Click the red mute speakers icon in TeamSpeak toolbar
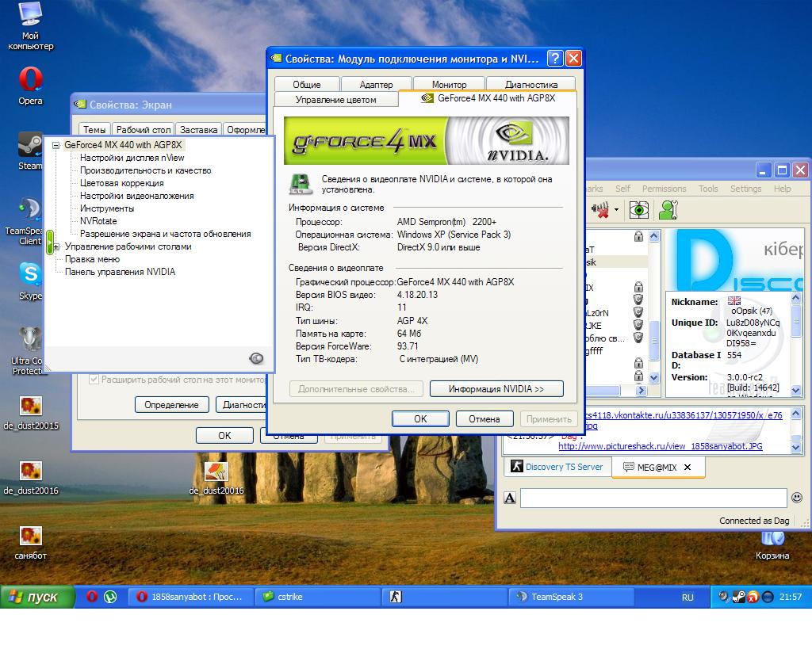 (x=601, y=209)
